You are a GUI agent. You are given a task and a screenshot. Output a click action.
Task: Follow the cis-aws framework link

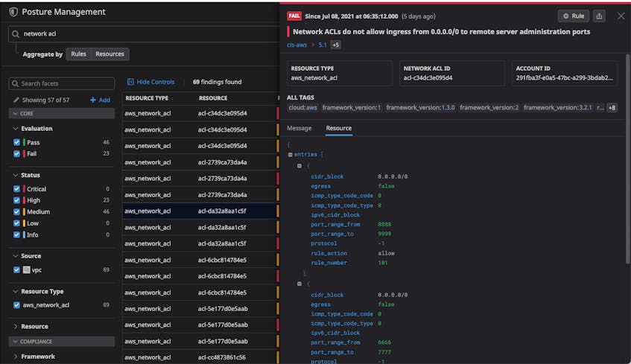pos(297,45)
